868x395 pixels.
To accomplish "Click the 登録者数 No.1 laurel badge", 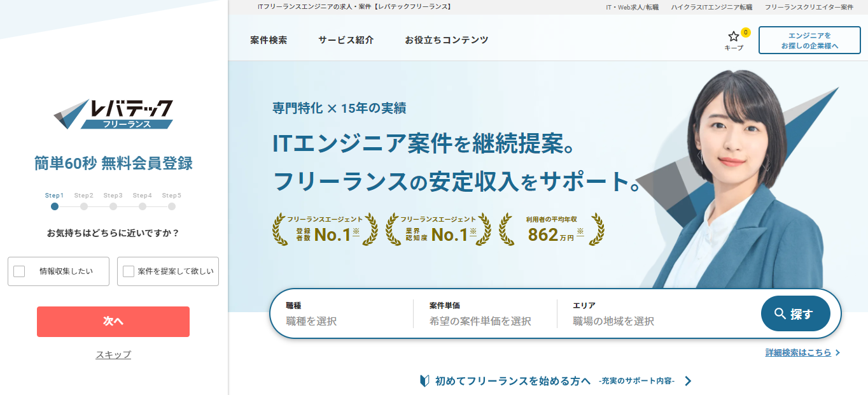I will [325, 229].
